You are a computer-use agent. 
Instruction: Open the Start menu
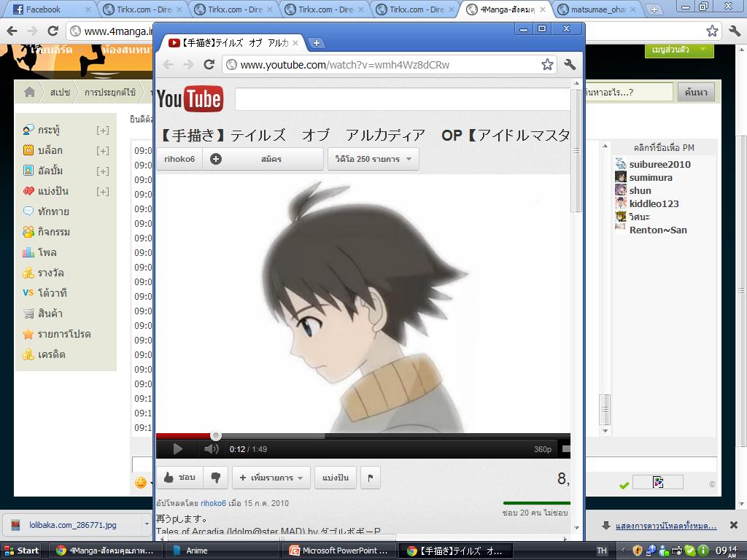click(21, 551)
